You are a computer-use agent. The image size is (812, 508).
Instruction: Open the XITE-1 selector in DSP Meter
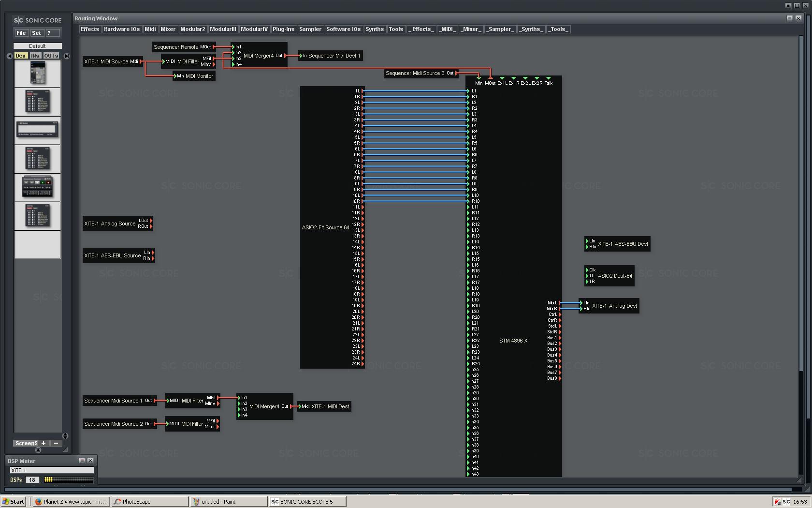(x=52, y=470)
